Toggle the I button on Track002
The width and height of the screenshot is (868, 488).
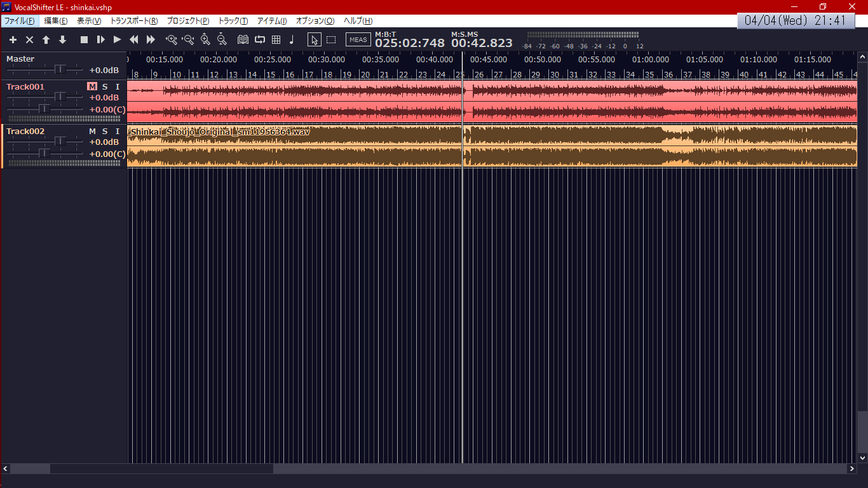118,131
